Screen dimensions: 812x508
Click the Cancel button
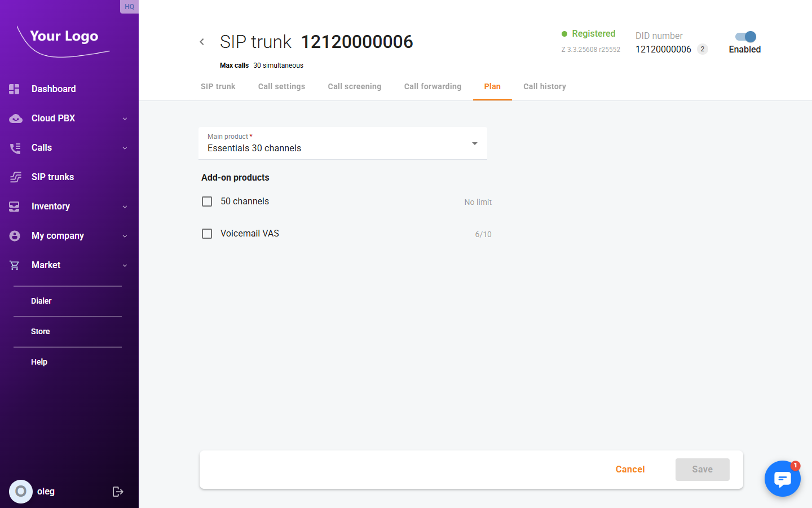tap(630, 470)
